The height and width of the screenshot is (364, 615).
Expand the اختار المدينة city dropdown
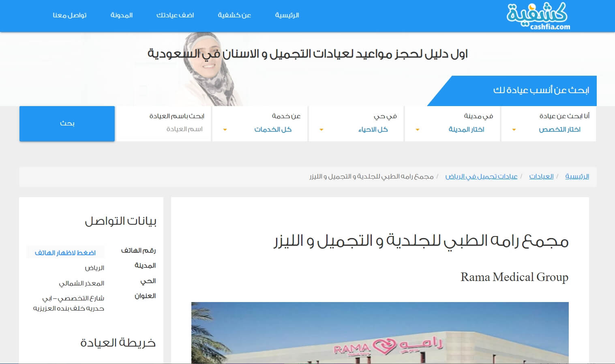[x=452, y=130]
